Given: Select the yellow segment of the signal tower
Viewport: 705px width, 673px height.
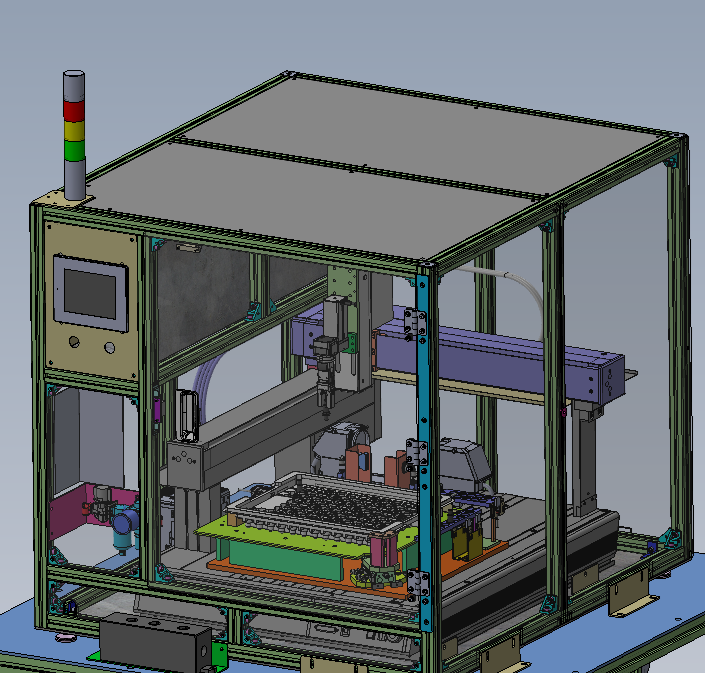Looking at the screenshot, I should (74, 131).
